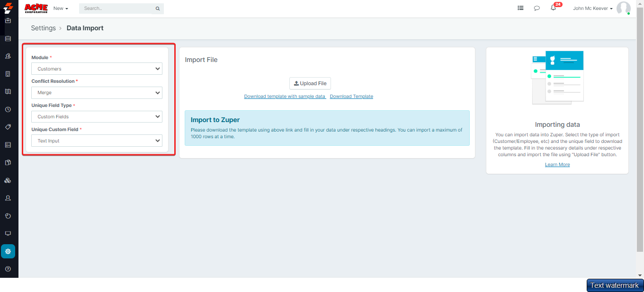Click the 'Import to Zuper' heading
Screen dimensions: 644x292
[215, 120]
